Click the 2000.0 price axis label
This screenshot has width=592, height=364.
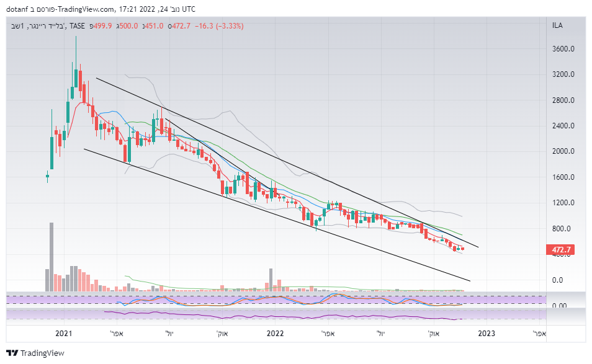[x=563, y=151]
